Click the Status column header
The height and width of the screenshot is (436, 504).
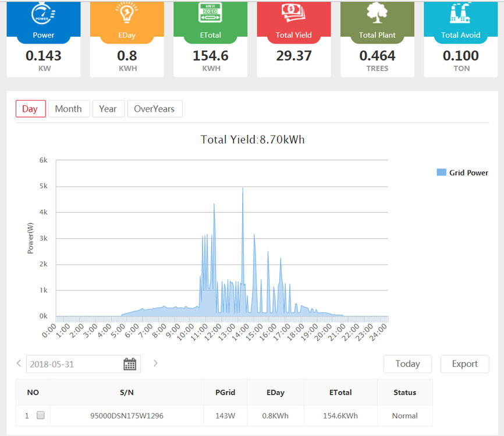coord(404,392)
